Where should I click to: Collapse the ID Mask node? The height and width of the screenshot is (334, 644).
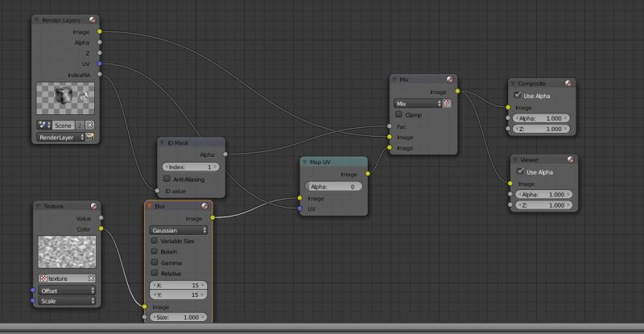163,142
